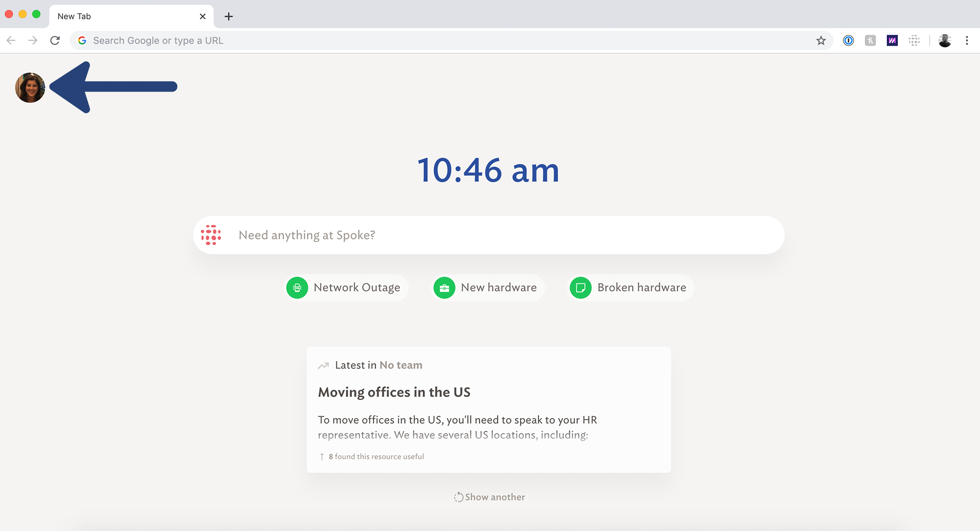Viewport: 980px width, 531px height.
Task: Open the user profile photo on the page
Action: (x=30, y=87)
